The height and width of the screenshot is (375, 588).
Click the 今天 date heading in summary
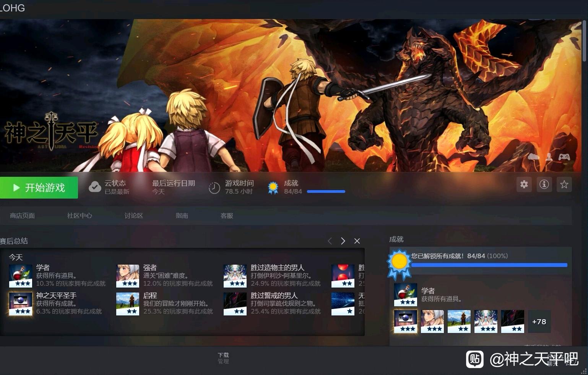tap(16, 257)
